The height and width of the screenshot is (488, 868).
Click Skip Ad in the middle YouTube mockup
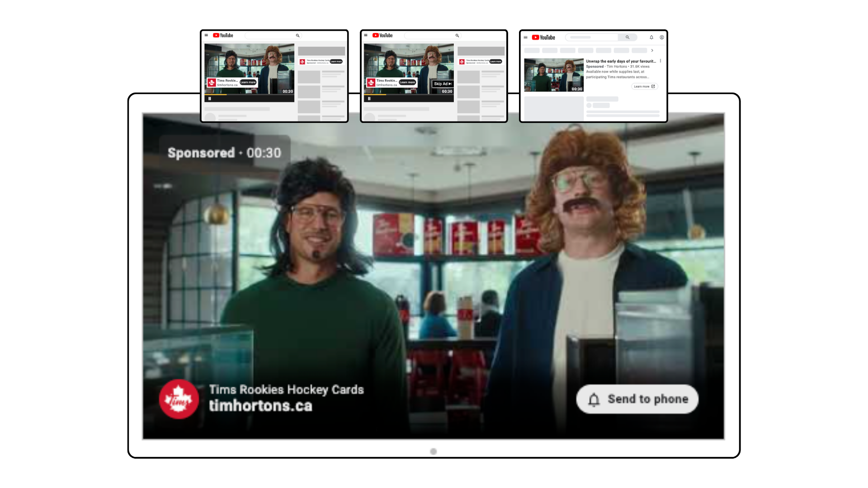pyautogui.click(x=443, y=84)
